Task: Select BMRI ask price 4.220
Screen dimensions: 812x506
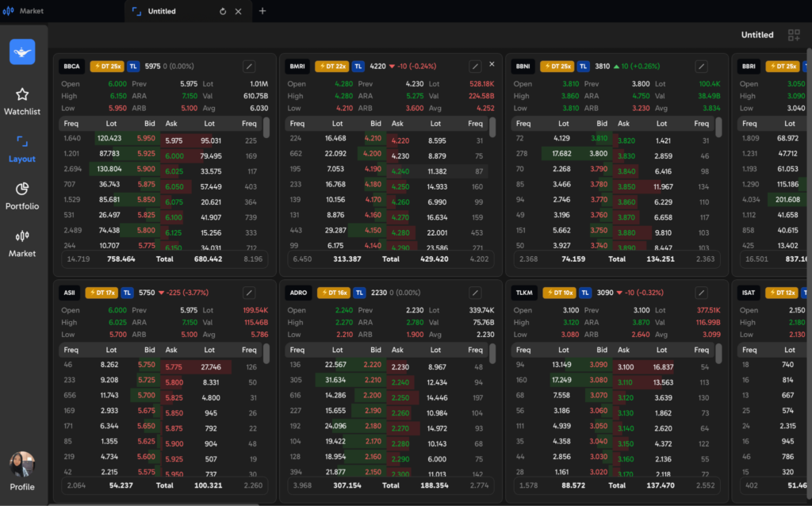Action: click(400, 140)
